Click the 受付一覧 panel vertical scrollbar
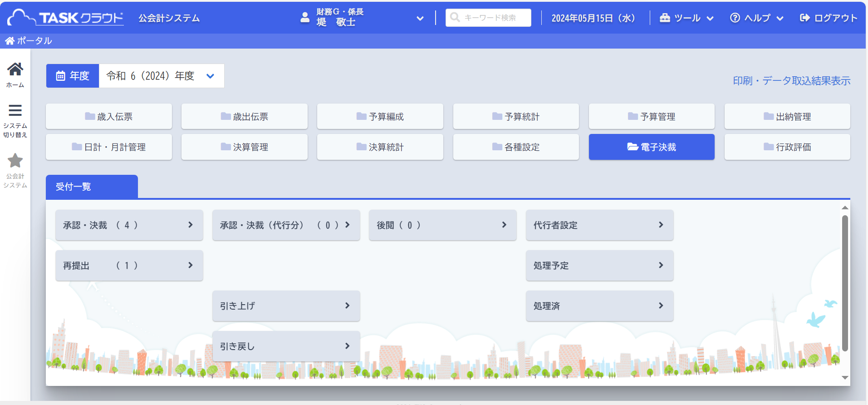 tap(845, 283)
